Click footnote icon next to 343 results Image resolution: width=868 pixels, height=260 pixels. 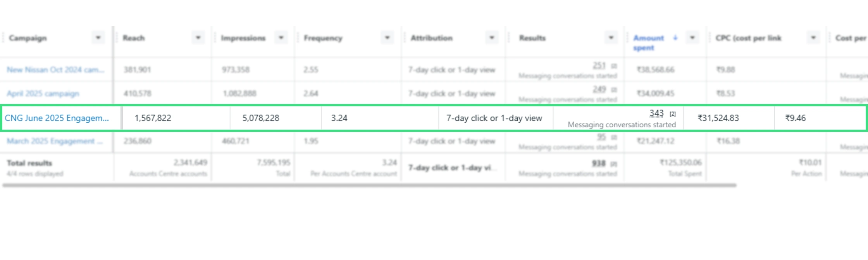point(673,114)
